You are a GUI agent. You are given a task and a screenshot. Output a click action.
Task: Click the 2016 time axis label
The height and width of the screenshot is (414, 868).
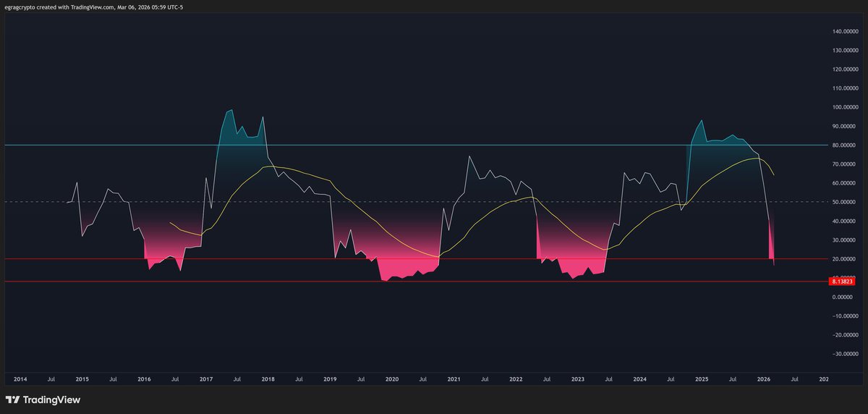145,379
